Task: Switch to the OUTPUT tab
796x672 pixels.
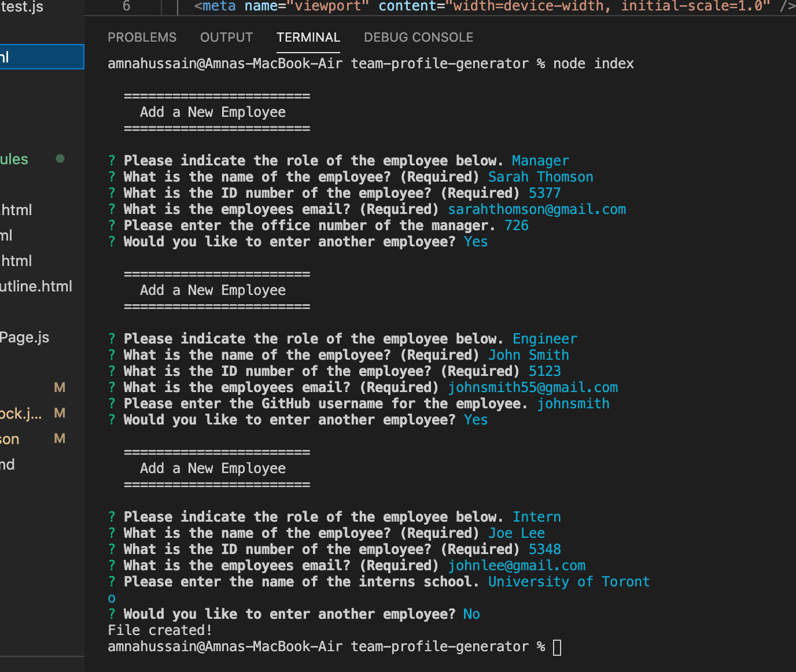Action: pyautogui.click(x=226, y=37)
